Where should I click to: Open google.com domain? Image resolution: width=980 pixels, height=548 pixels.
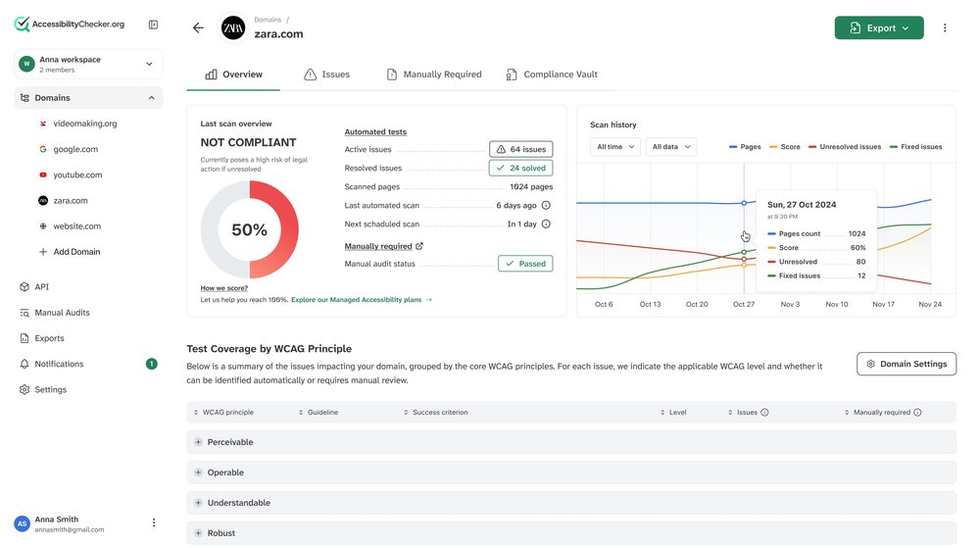[x=75, y=149]
